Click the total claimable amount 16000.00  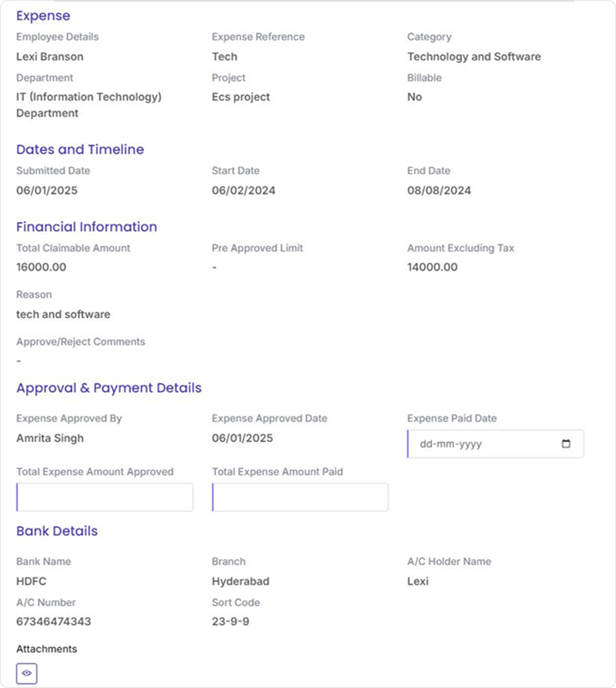click(x=41, y=267)
